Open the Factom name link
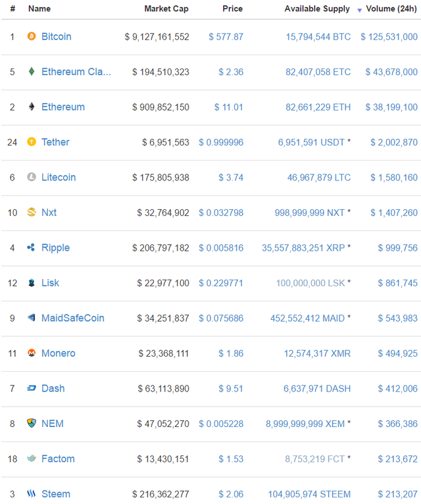The width and height of the screenshot is (421, 504). [58, 459]
